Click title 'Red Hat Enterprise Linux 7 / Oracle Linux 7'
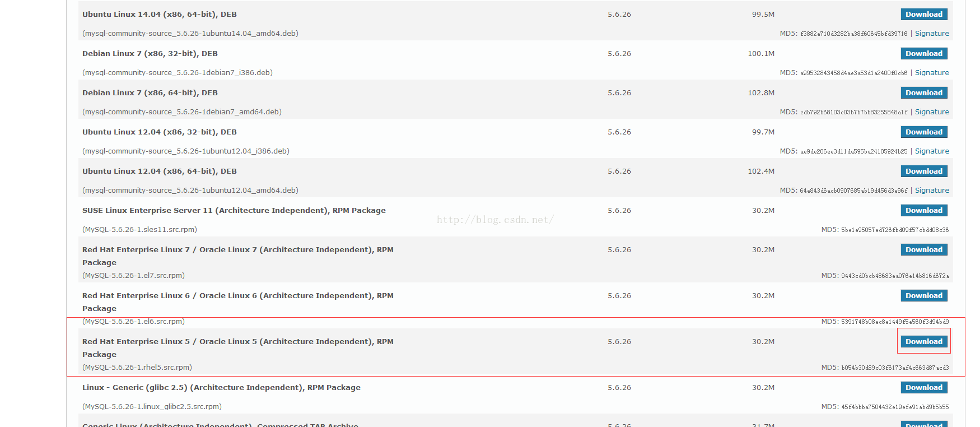This screenshot has height=427, width=980. coord(238,256)
